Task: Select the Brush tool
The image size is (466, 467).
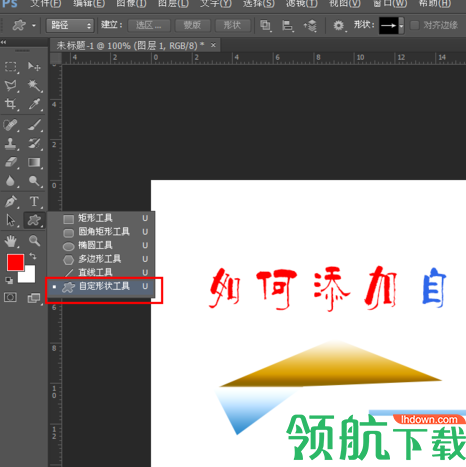Action: (34, 125)
